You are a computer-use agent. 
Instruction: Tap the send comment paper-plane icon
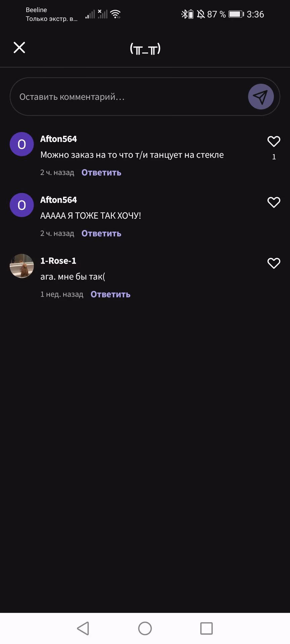[x=261, y=97]
